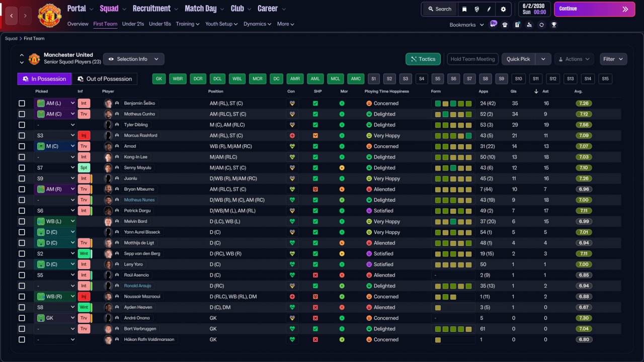Click the shirt squad shortcut icon
Screen dimensions: 644x362
505,25
